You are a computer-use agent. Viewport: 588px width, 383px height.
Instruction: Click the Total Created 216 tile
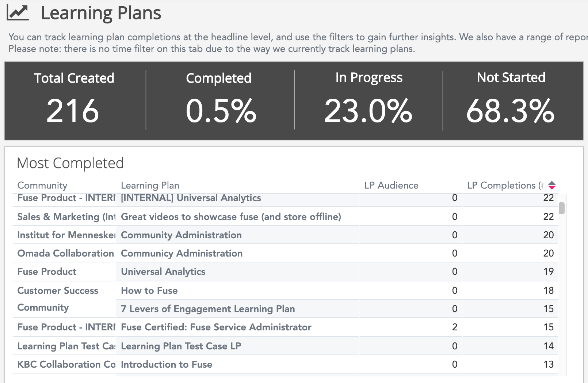point(74,101)
